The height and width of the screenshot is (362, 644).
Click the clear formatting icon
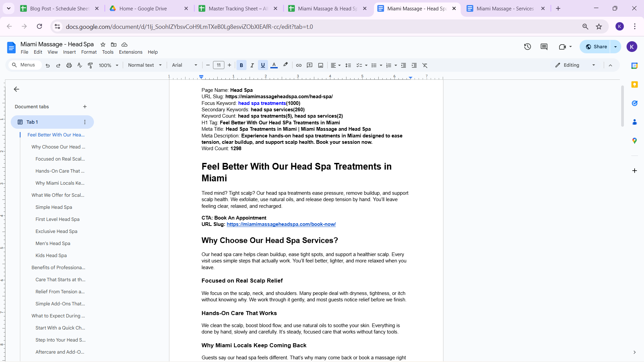pyautogui.click(x=425, y=65)
